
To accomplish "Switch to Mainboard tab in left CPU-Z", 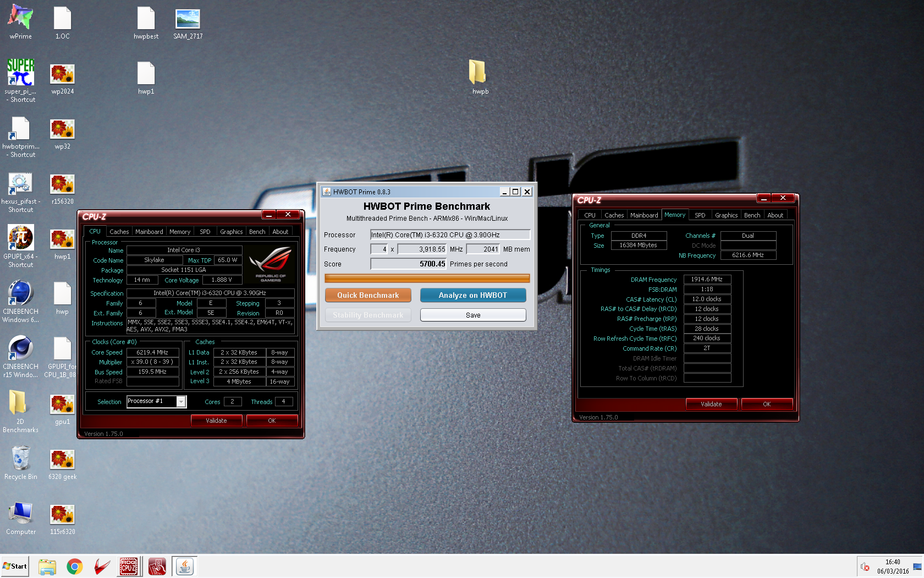I will click(149, 232).
